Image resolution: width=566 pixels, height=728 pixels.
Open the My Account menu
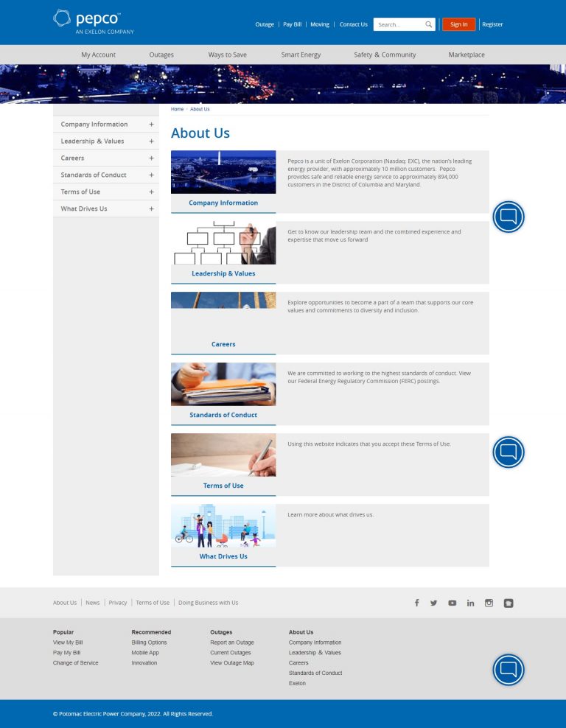(x=99, y=55)
